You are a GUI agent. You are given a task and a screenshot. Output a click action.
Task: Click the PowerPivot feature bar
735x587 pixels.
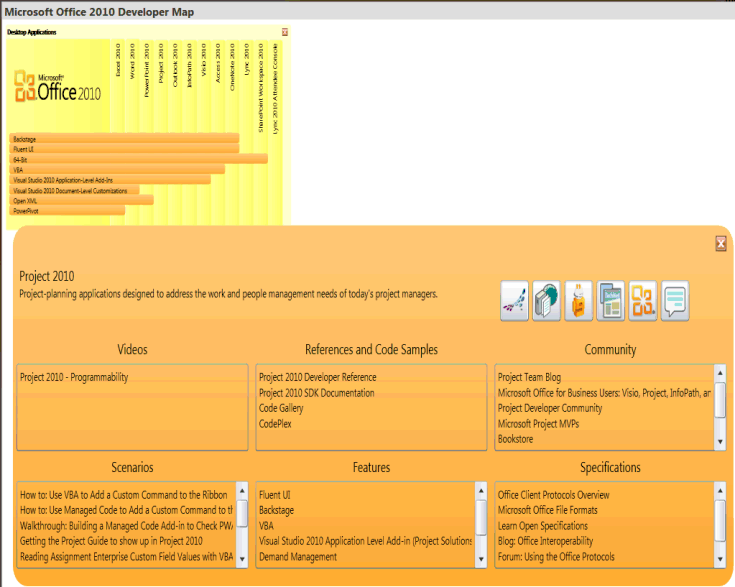[67, 211]
